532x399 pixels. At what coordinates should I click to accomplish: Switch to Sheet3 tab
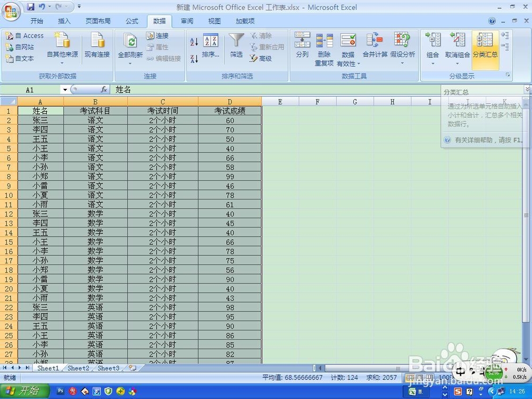(109, 368)
